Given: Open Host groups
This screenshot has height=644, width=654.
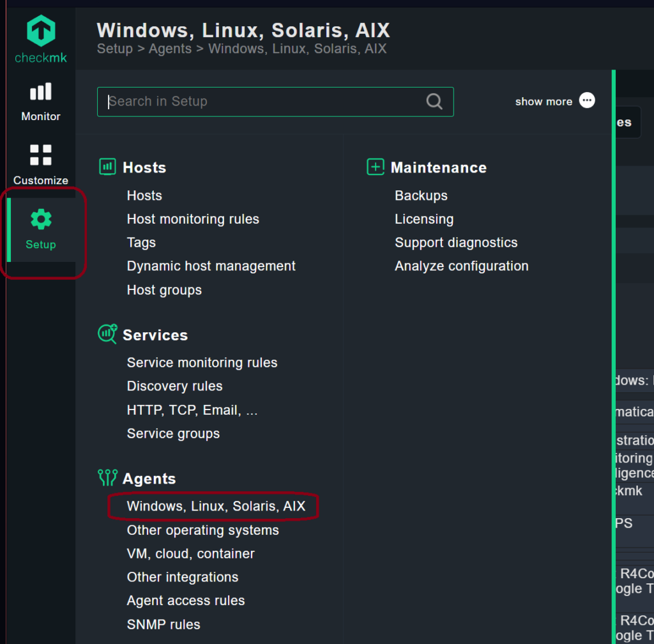Looking at the screenshot, I should tap(164, 290).
